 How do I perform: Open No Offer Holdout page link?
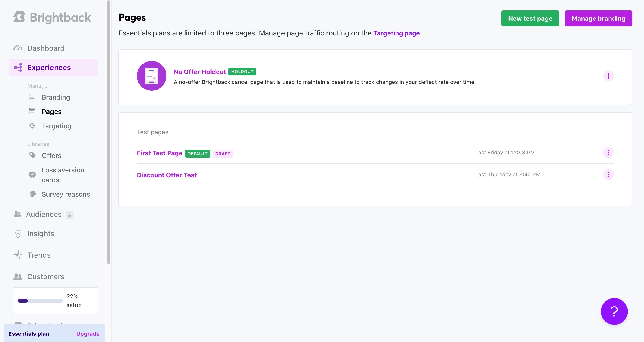[x=200, y=72]
